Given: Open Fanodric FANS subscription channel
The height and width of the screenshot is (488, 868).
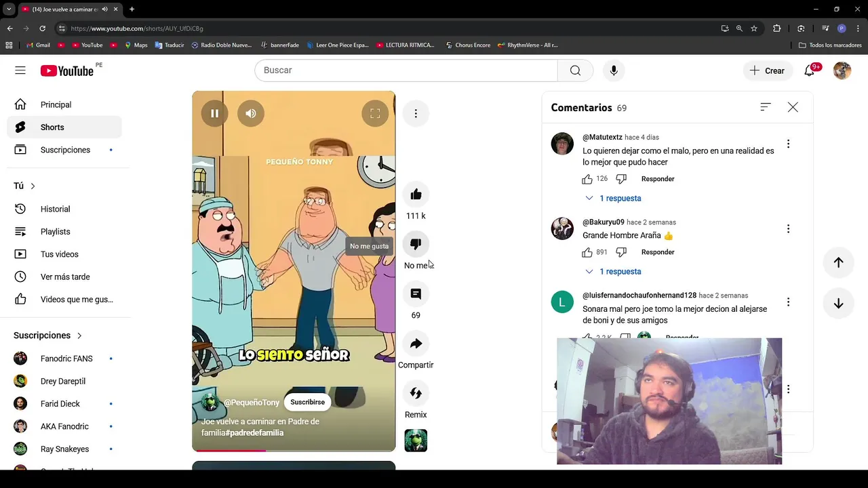Looking at the screenshot, I should 64,359.
